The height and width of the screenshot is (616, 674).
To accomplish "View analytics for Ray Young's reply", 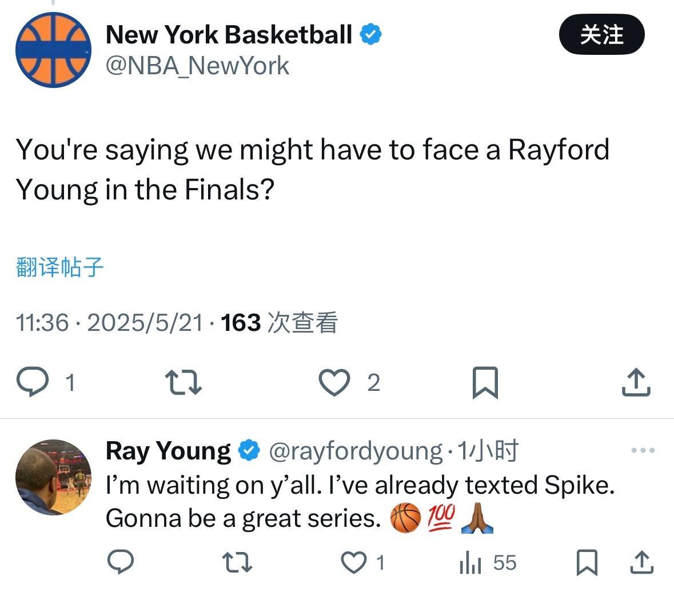I will click(471, 563).
